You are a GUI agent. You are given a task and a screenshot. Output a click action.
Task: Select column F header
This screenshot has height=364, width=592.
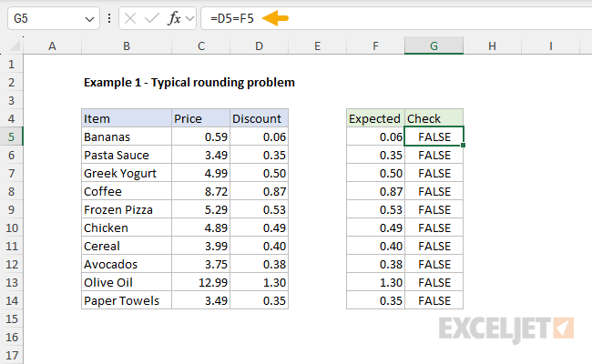375,46
